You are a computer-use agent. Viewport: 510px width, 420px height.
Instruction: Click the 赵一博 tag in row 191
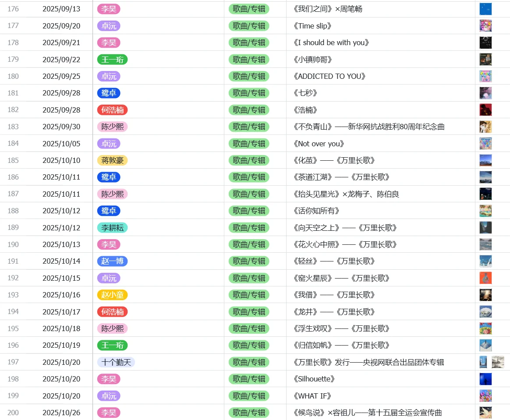tap(112, 261)
